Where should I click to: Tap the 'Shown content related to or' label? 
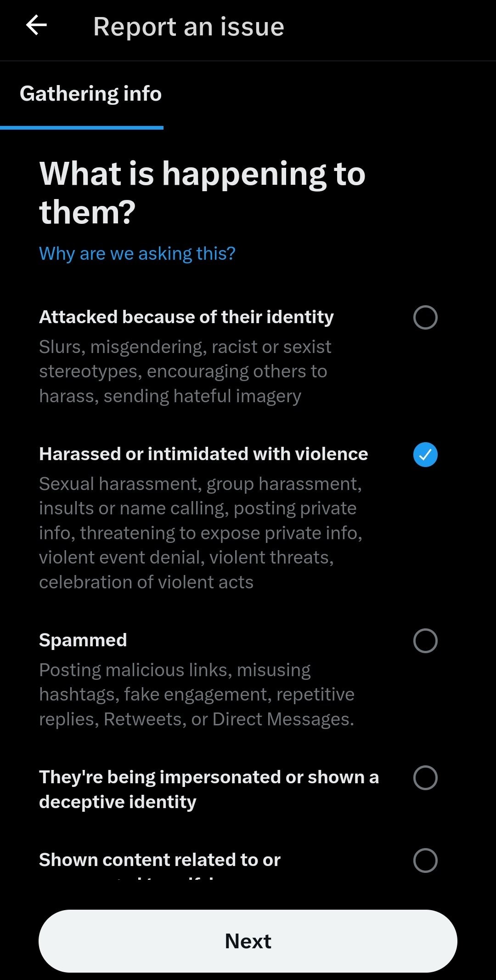point(160,860)
